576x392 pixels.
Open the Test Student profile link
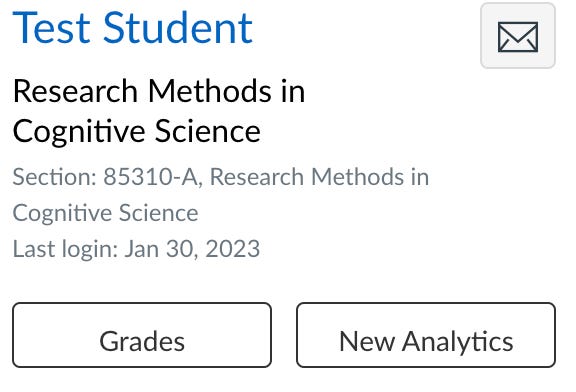[133, 28]
